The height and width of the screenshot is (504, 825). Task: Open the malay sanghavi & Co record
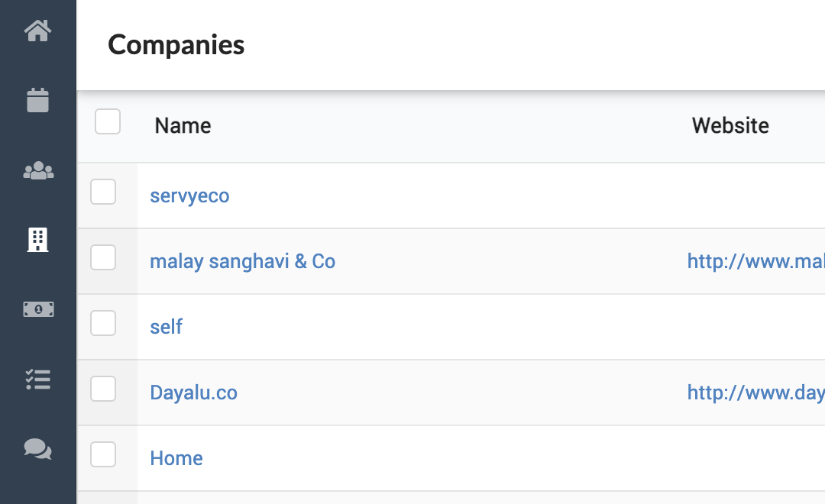(x=242, y=261)
